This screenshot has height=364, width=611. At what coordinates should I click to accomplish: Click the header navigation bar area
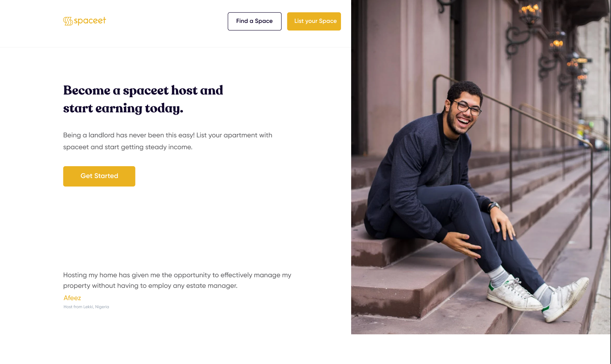coord(175,23)
